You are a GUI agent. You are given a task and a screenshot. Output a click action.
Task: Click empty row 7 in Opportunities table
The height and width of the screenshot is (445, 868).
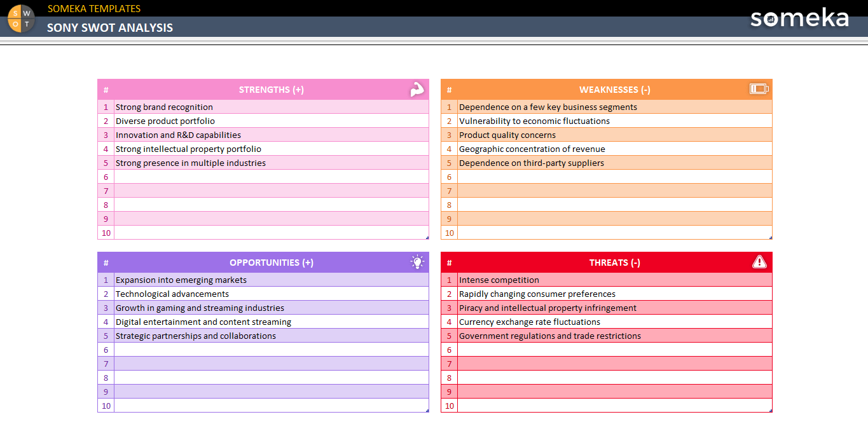272,364
